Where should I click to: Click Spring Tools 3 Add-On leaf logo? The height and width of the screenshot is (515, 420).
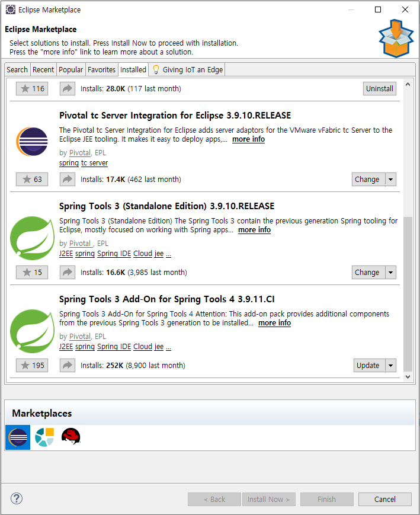(x=32, y=331)
